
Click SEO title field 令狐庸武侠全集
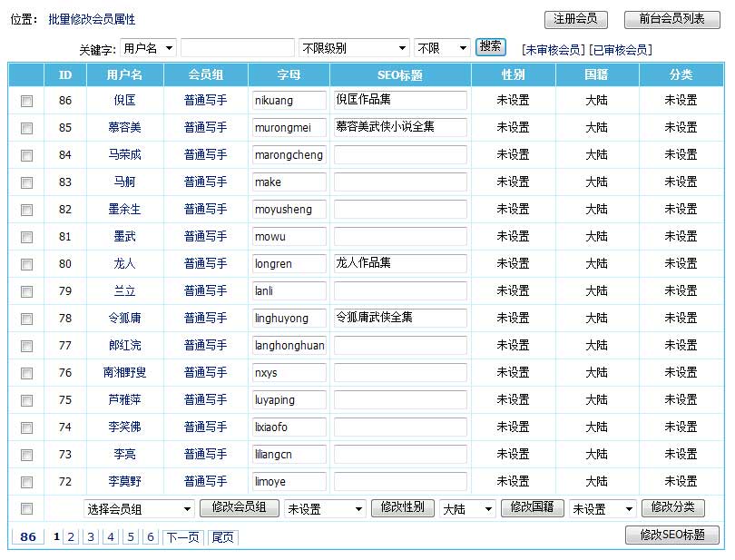(400, 318)
